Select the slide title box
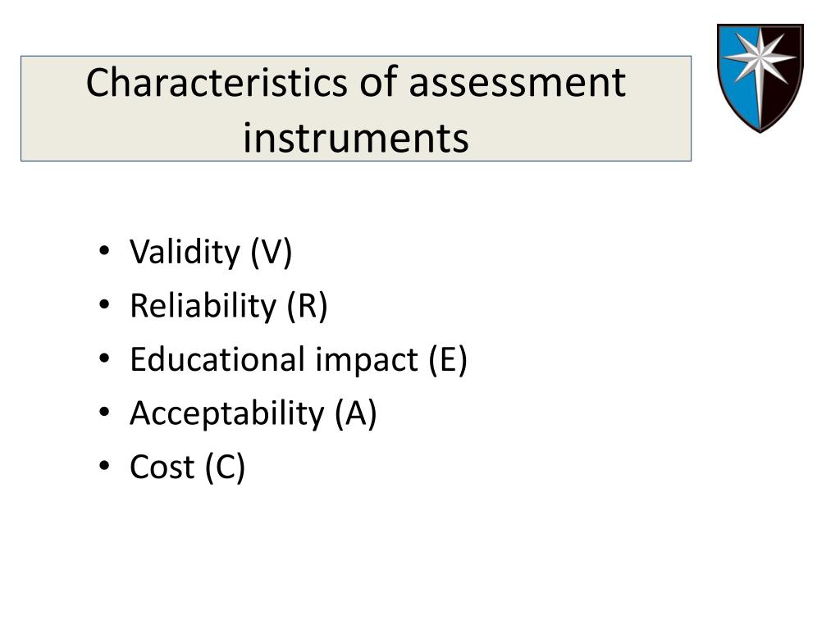The height and width of the screenshot is (630, 840). tap(356, 108)
